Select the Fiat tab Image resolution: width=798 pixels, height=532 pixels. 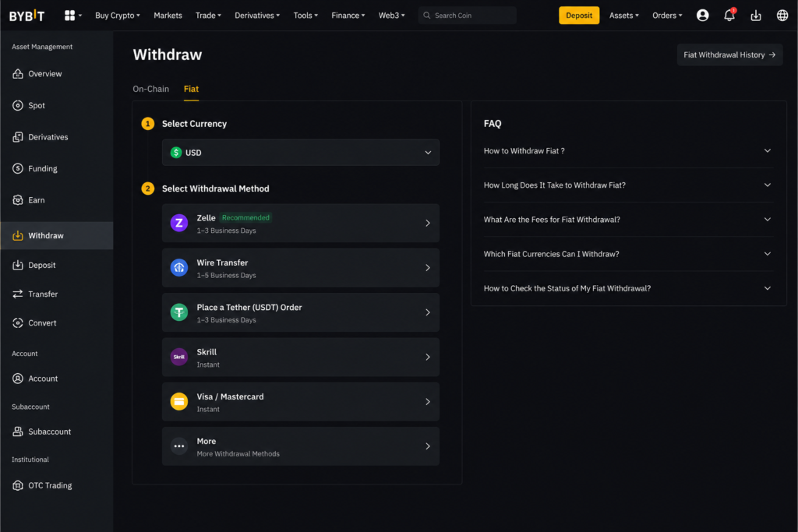[x=192, y=89]
